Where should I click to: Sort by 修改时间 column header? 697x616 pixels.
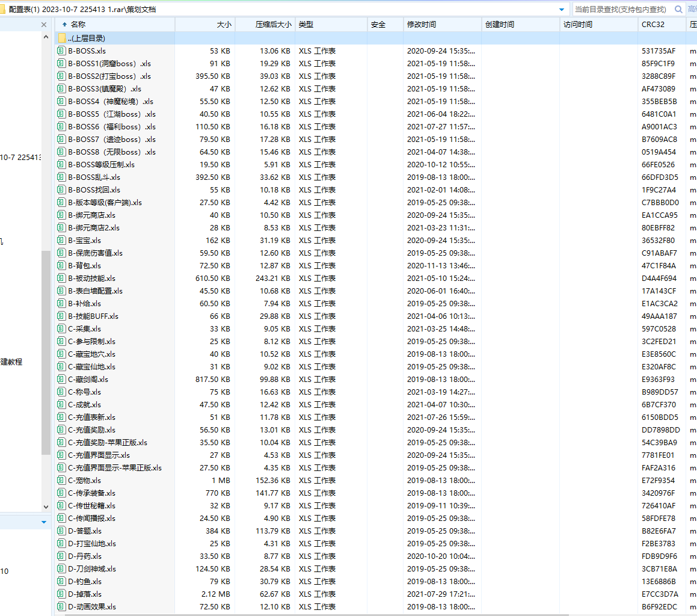point(422,25)
